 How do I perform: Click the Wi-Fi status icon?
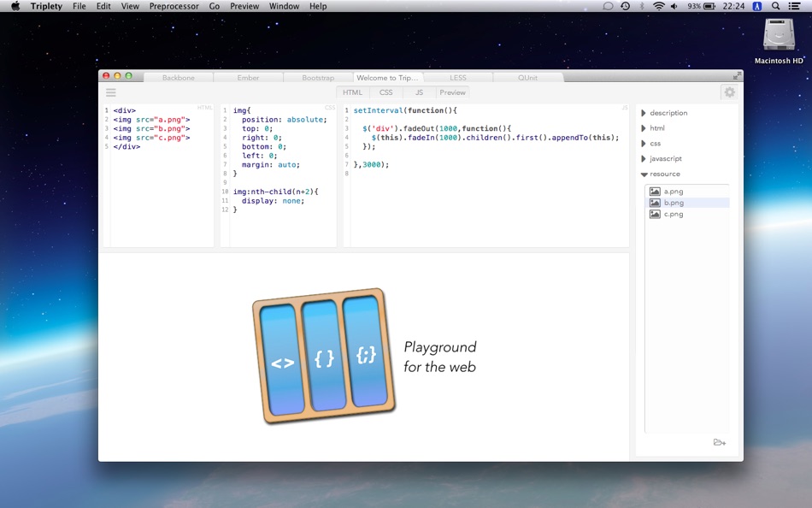[659, 6]
